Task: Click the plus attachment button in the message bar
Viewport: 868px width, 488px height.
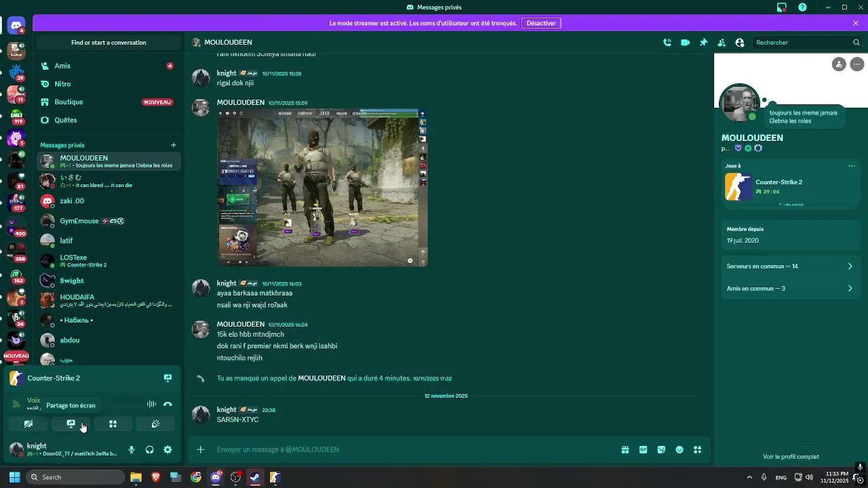Action: click(201, 449)
